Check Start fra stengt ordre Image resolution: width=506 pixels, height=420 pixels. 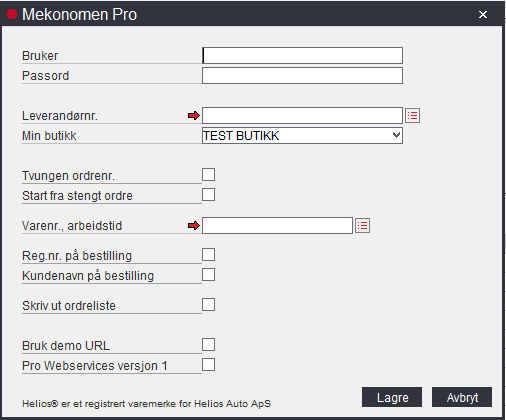[x=208, y=194]
